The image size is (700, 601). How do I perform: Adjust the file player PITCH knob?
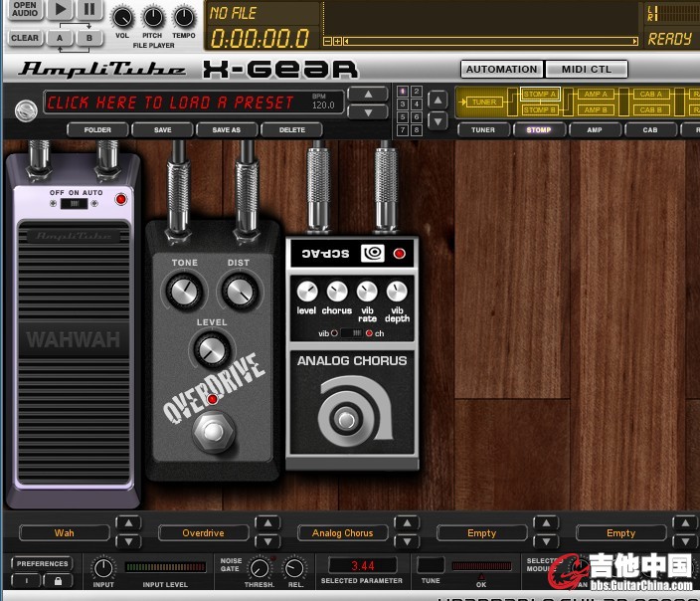(x=153, y=18)
